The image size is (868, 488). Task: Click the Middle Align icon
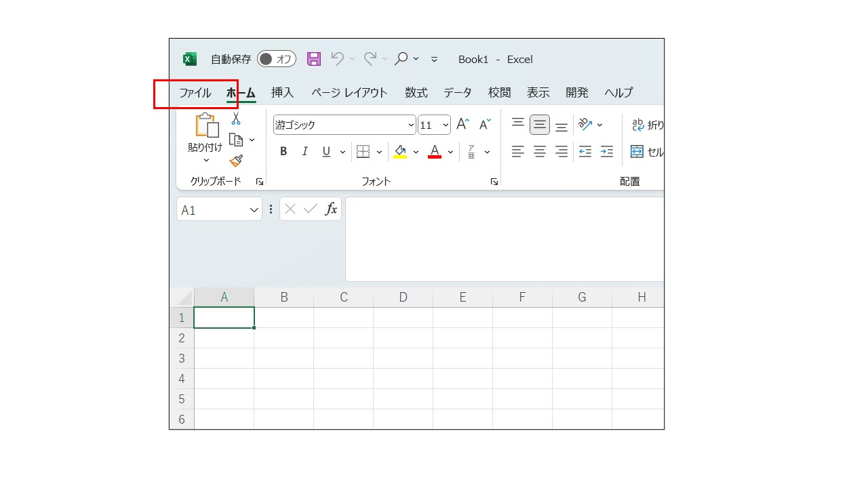(540, 125)
